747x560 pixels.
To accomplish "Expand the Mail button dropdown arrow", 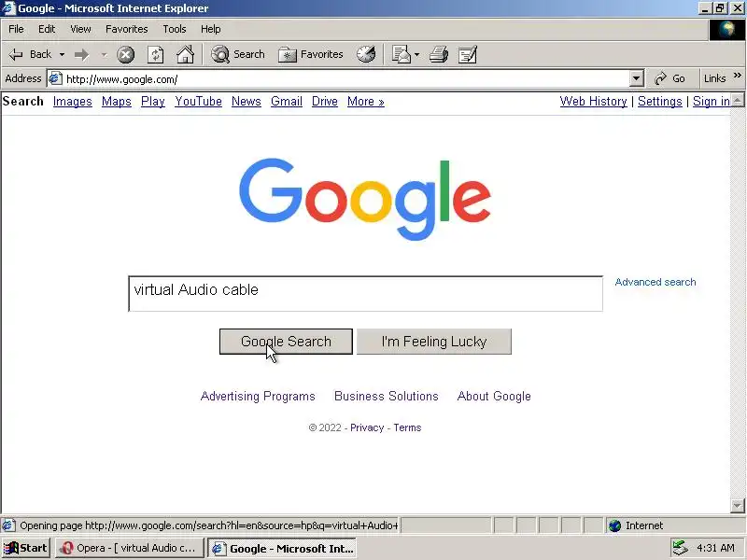I will 417,55.
